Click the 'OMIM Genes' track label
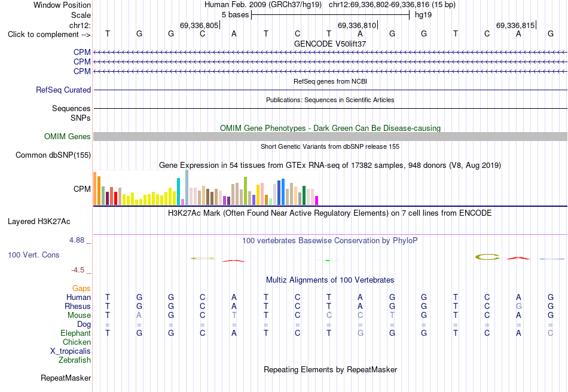Image resolution: width=568 pixels, height=392 pixels. coord(67,136)
